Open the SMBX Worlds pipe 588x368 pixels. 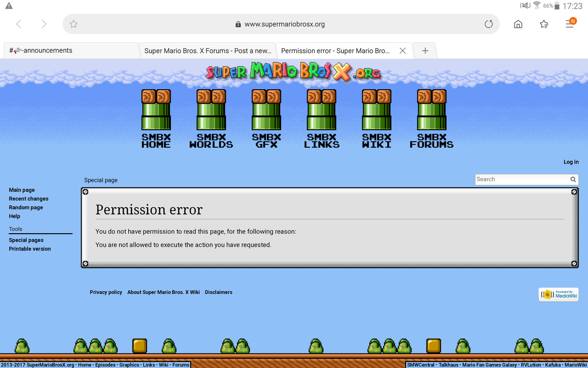pos(211,119)
